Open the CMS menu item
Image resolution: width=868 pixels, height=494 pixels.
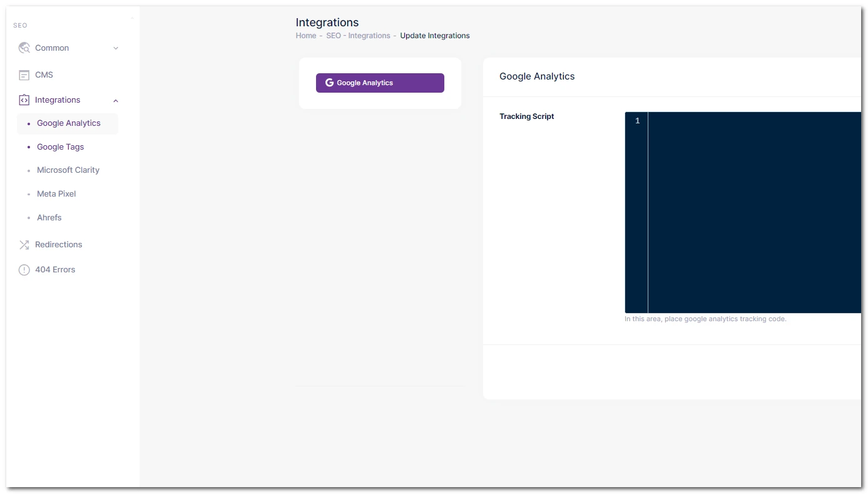44,75
